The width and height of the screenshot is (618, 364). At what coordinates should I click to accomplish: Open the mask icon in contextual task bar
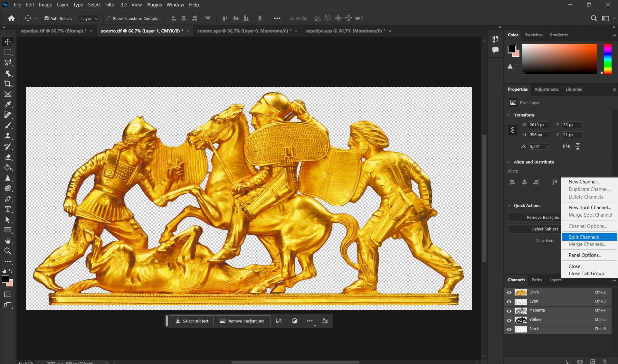[x=295, y=321]
